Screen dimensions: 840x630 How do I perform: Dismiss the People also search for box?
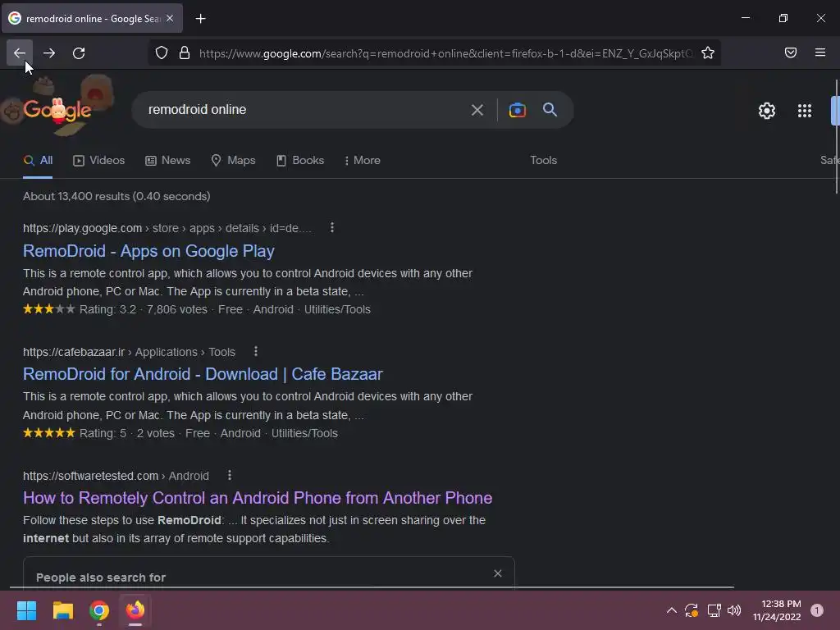(x=497, y=573)
